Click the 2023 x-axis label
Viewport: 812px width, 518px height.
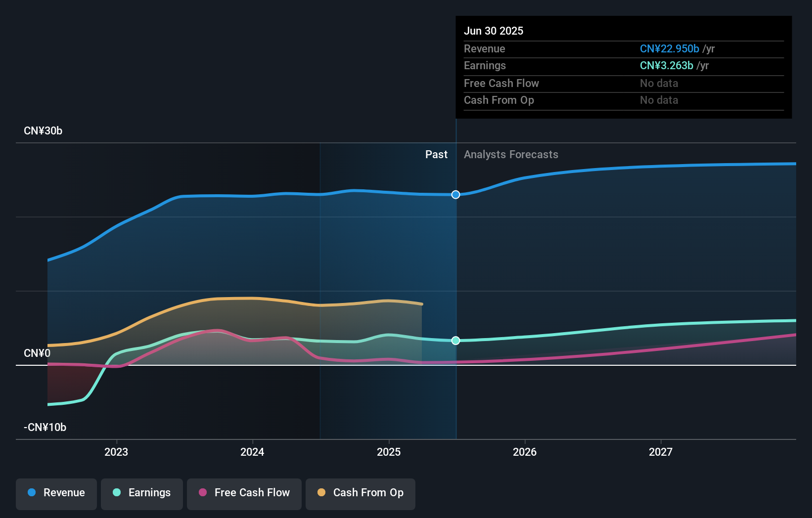point(116,452)
